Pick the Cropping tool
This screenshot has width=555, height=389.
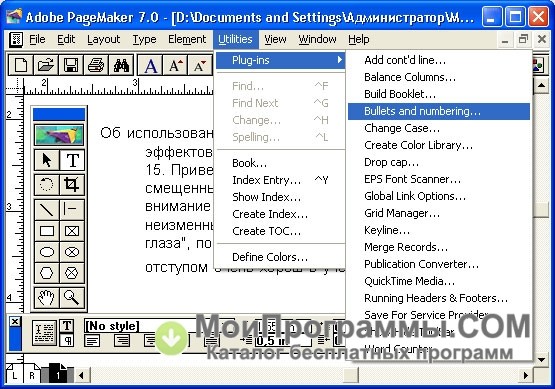click(x=72, y=184)
